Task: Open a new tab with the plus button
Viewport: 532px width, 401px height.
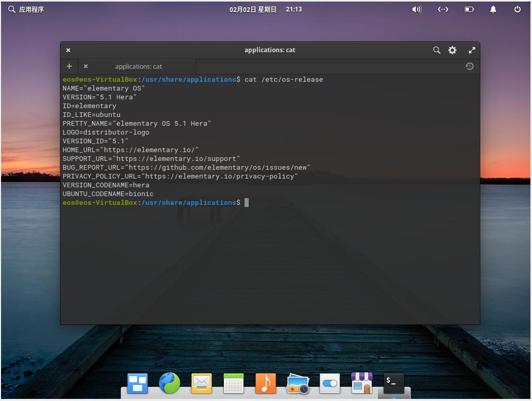Action: (x=69, y=66)
